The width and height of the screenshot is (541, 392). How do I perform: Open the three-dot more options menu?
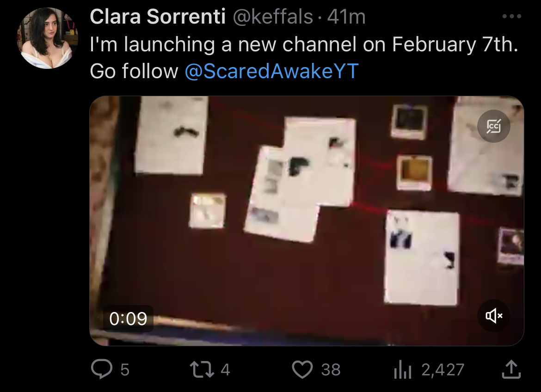click(x=512, y=16)
